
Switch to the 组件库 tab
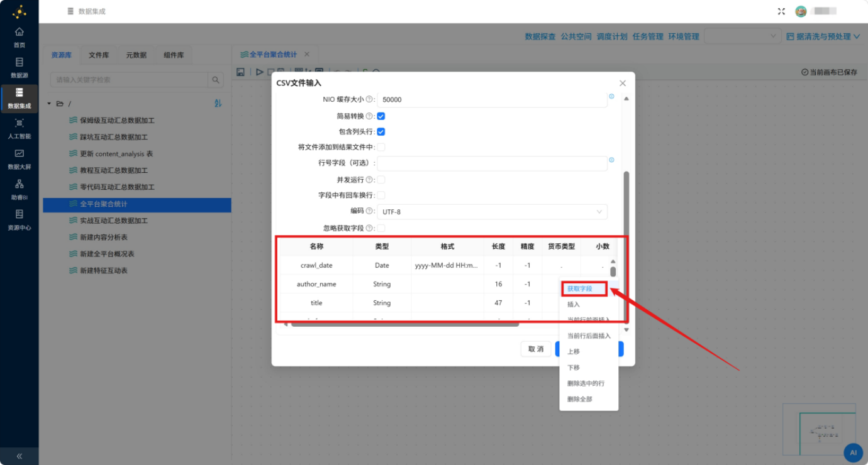tap(174, 55)
